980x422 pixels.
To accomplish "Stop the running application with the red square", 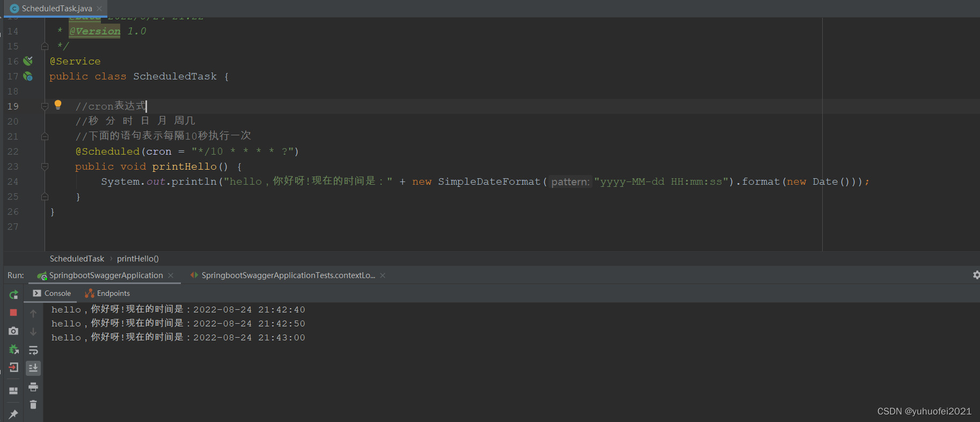I will 13,312.
